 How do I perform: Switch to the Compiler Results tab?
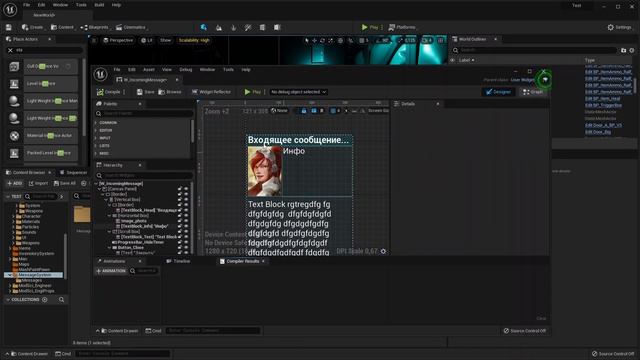tap(242, 261)
